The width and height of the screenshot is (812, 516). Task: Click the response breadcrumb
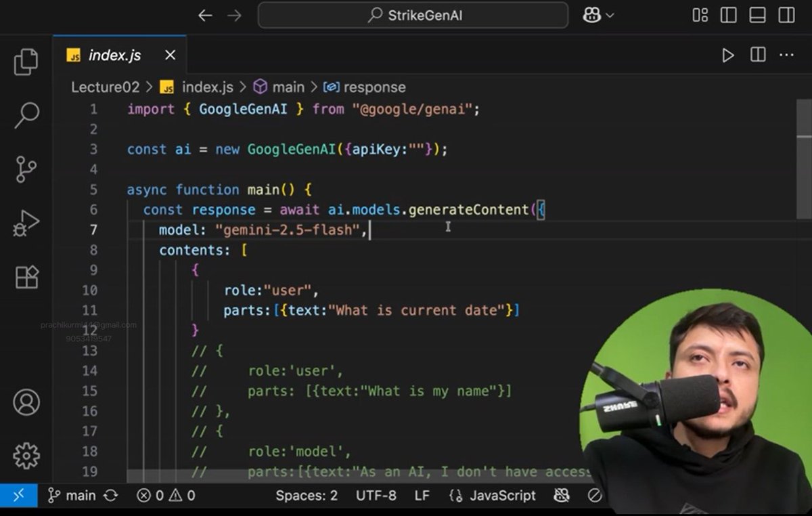(x=365, y=87)
